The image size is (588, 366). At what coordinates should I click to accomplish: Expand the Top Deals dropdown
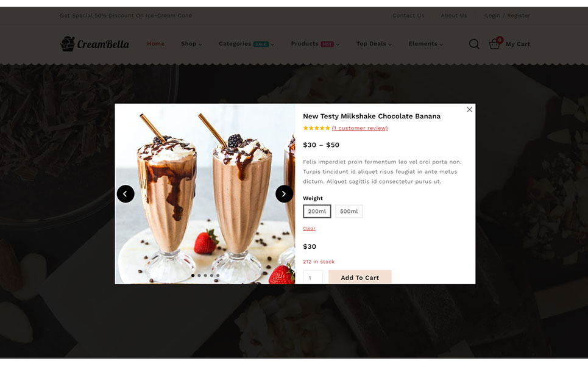click(374, 44)
